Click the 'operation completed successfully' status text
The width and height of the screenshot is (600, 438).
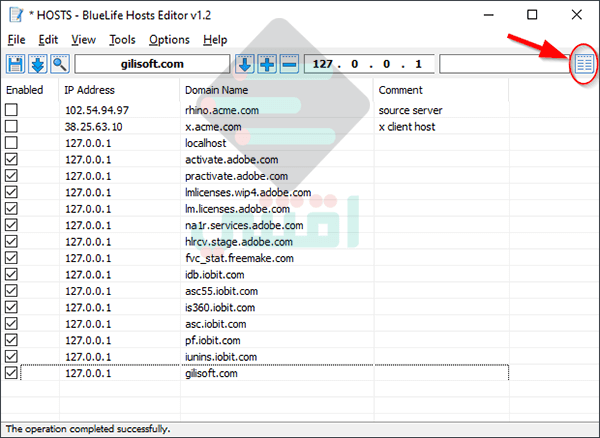(x=88, y=429)
